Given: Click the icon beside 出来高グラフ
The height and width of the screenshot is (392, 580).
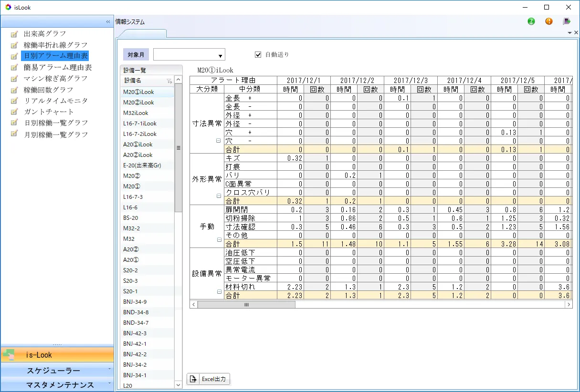Looking at the screenshot, I should [14, 34].
